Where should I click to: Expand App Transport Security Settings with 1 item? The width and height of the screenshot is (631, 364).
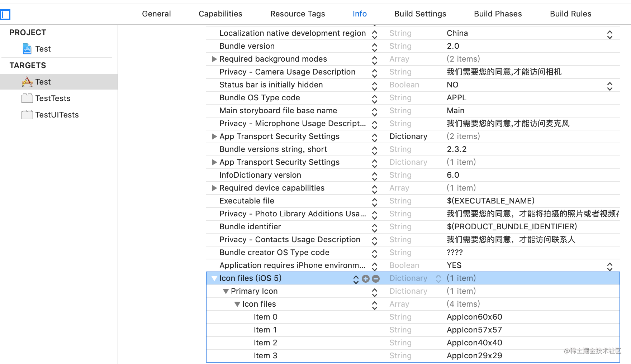(x=214, y=162)
